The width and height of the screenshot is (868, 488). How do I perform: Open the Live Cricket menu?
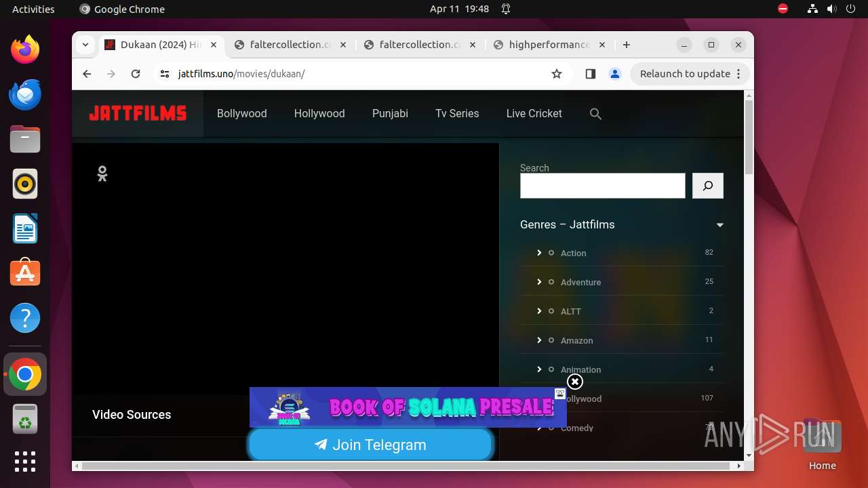coord(534,114)
